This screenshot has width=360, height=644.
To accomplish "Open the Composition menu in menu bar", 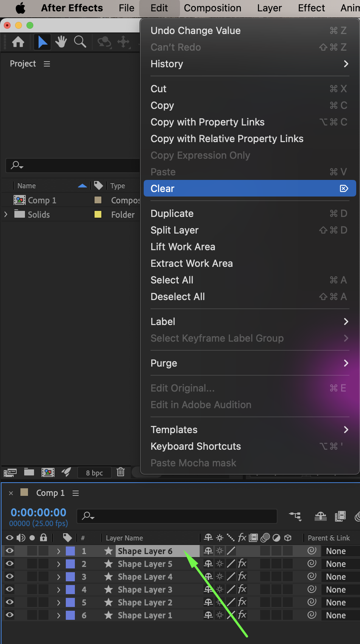I will tap(213, 8).
